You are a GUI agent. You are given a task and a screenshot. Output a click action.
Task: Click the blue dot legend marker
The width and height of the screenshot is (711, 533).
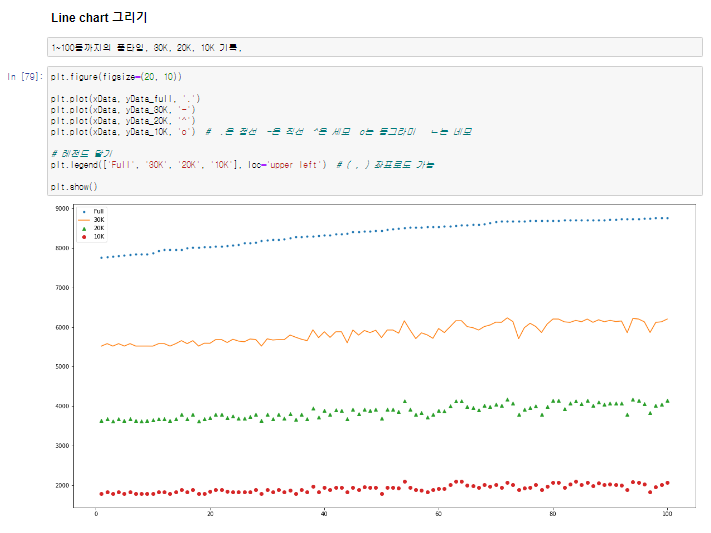click(x=84, y=212)
